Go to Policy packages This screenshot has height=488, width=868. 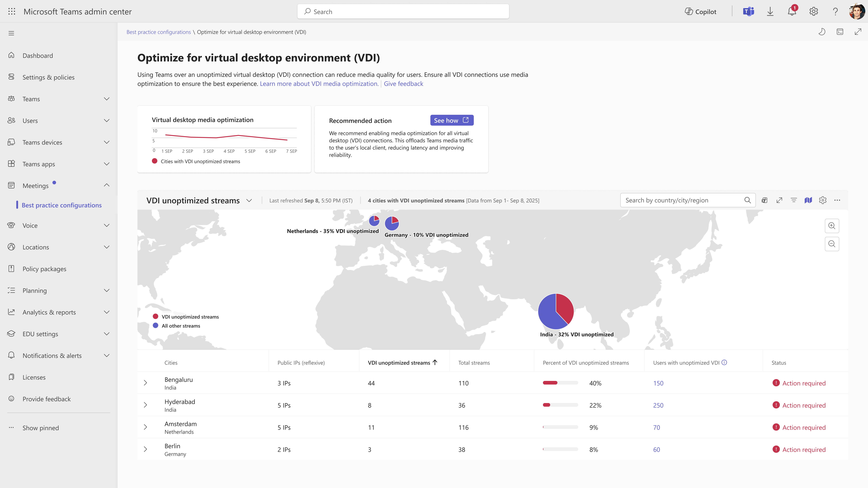pyautogui.click(x=44, y=269)
